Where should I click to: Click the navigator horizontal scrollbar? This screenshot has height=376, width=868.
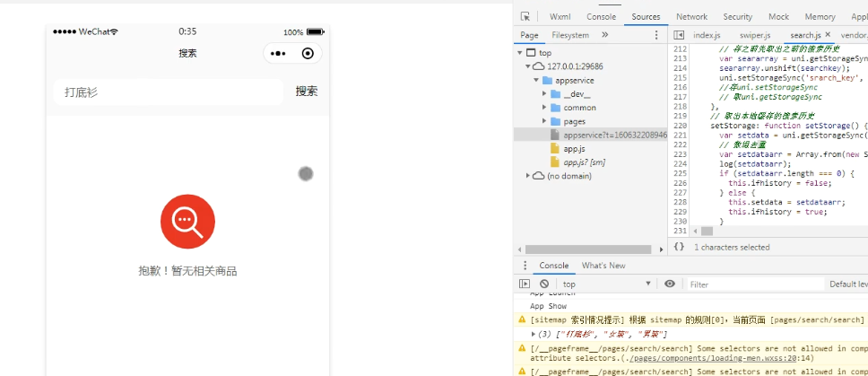tap(588, 249)
